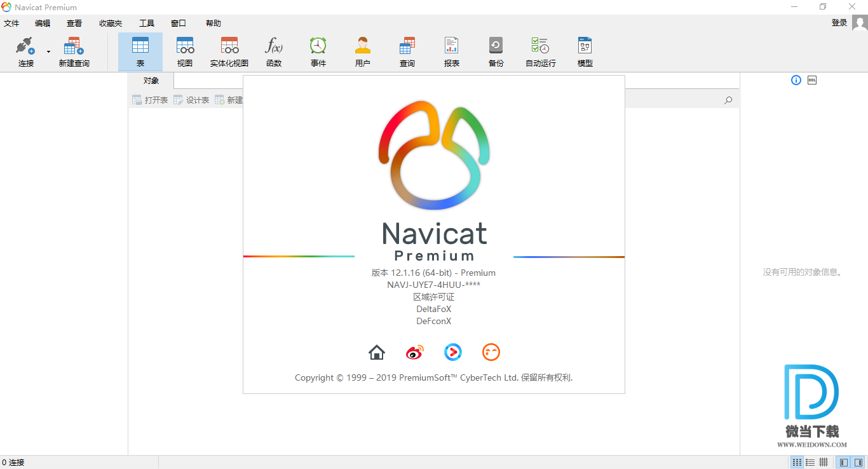The width and height of the screenshot is (868, 469).
Task: Click the Navicat logo image in About dialog
Action: click(434, 155)
